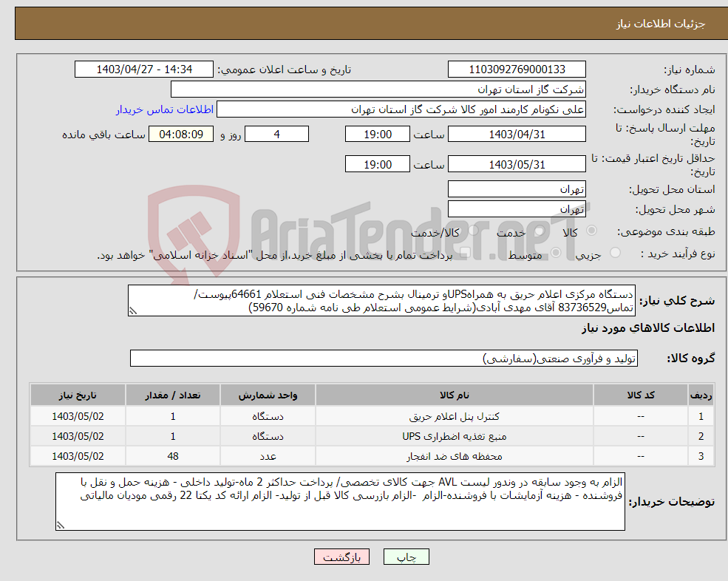Click the اطلاعات کالاهای مورد نیاز heading

tap(648, 328)
